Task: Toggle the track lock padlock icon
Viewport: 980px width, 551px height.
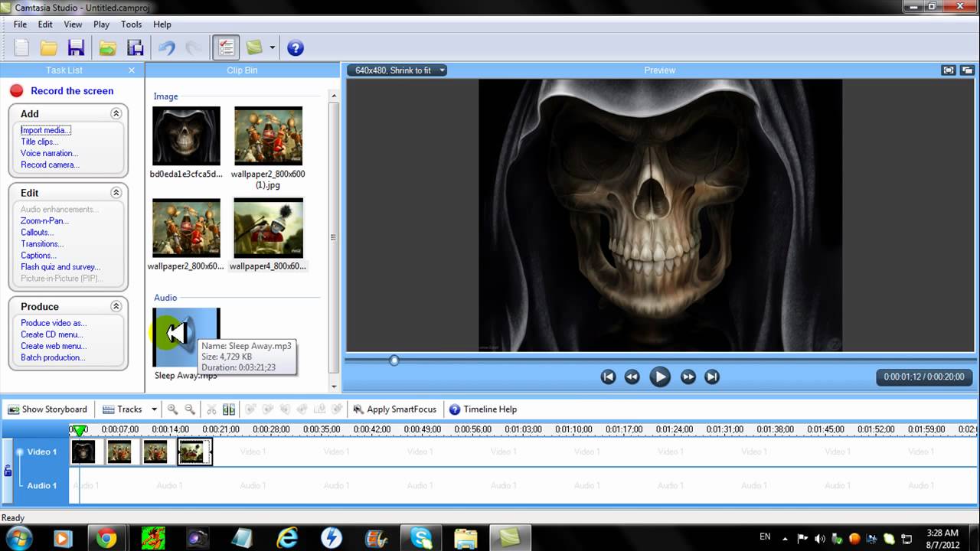Action: click(x=8, y=471)
